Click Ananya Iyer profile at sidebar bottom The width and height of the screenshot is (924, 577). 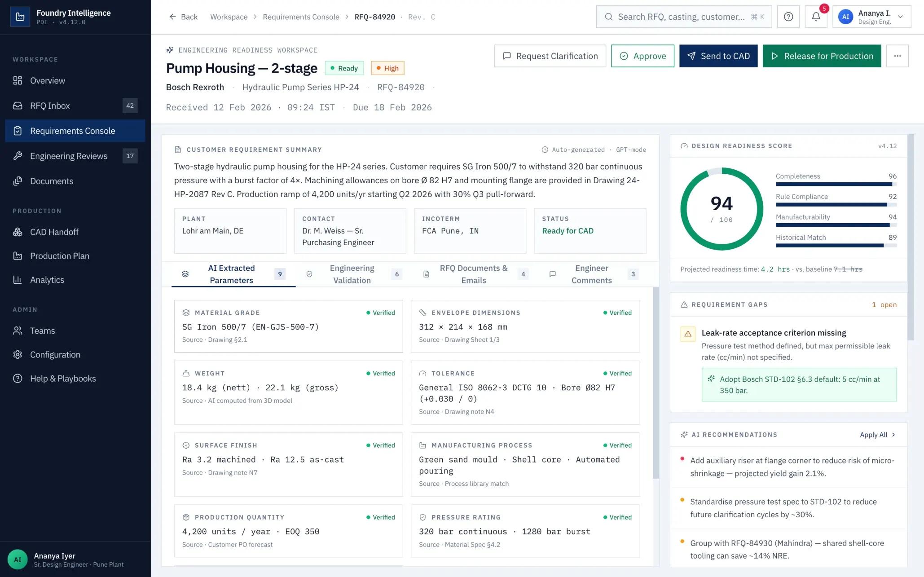tap(75, 559)
